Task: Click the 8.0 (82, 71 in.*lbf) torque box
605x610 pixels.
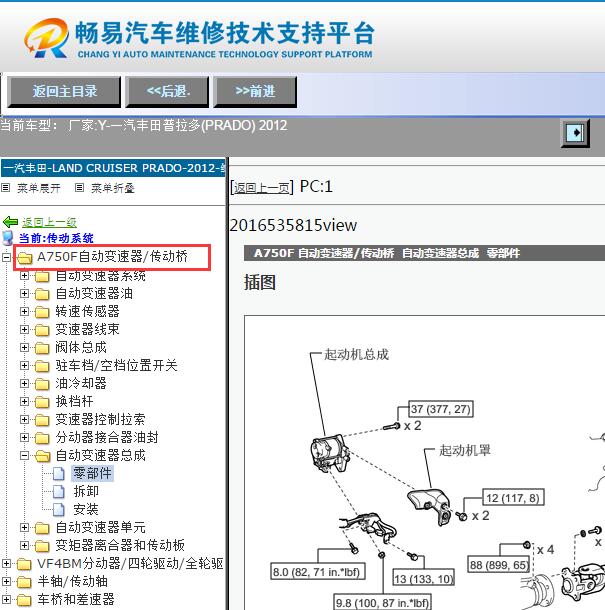Action: click(318, 571)
